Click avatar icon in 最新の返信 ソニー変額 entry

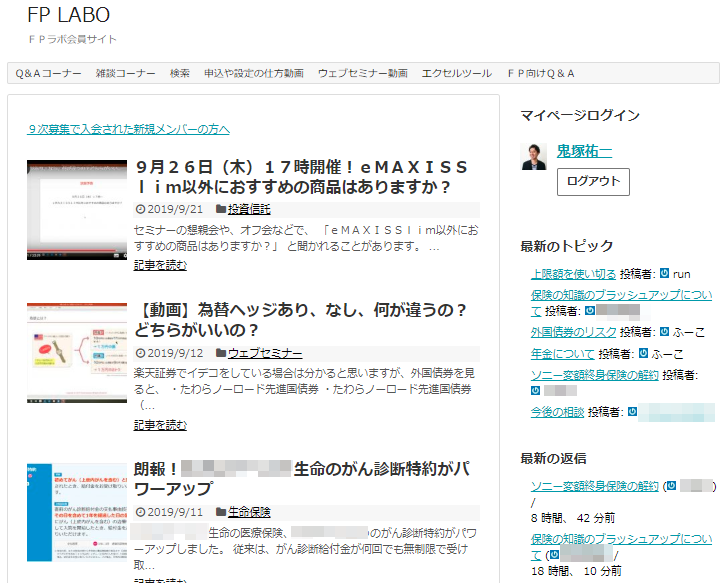pos(671,486)
